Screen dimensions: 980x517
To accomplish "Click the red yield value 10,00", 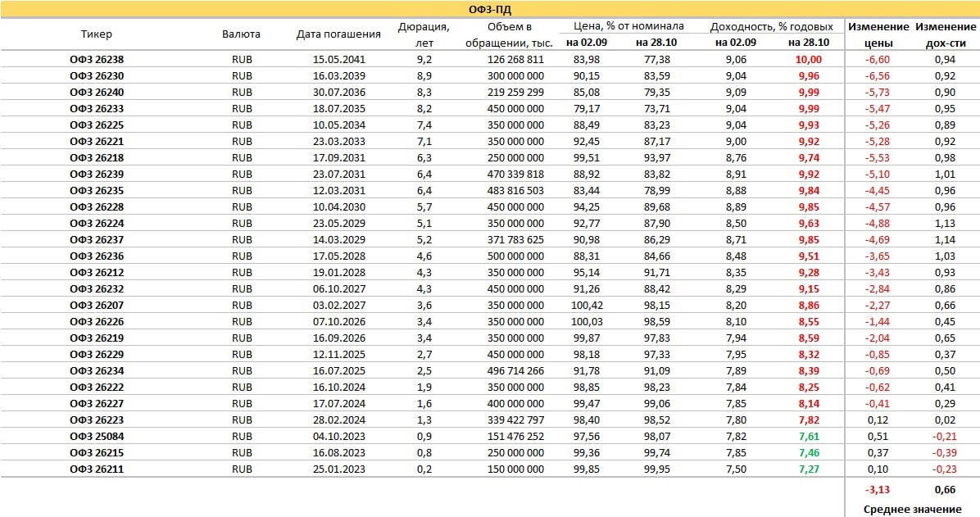I will click(808, 59).
